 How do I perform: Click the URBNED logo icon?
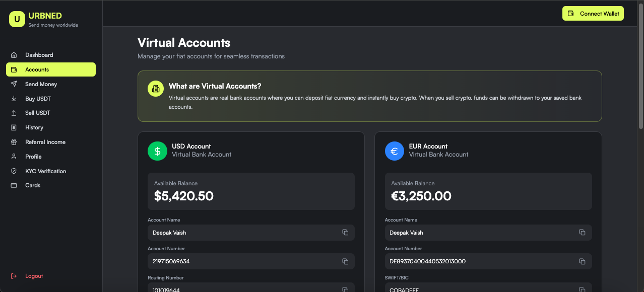(x=17, y=19)
